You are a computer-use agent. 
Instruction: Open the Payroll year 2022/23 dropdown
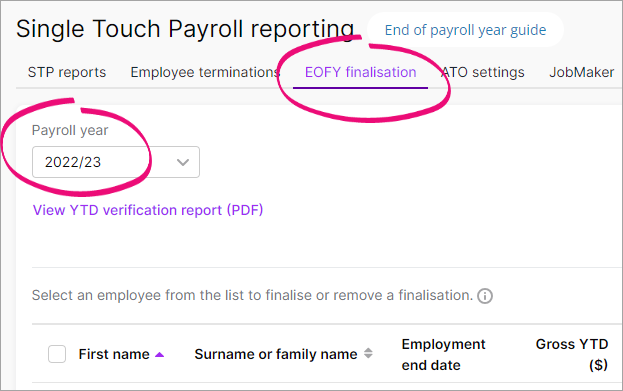pos(116,162)
